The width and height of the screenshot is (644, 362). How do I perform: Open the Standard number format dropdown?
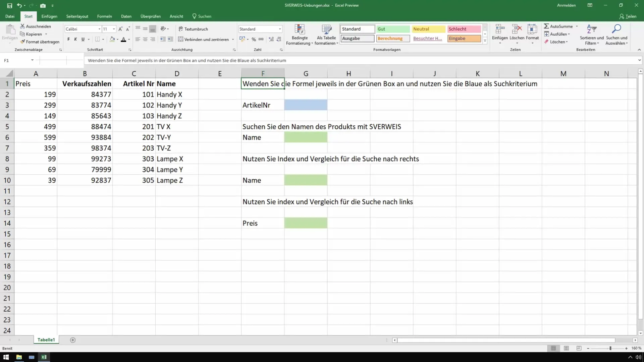pos(280,29)
